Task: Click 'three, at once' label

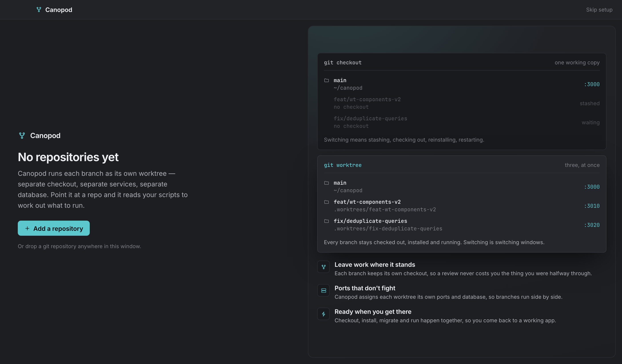Action: pyautogui.click(x=582, y=165)
